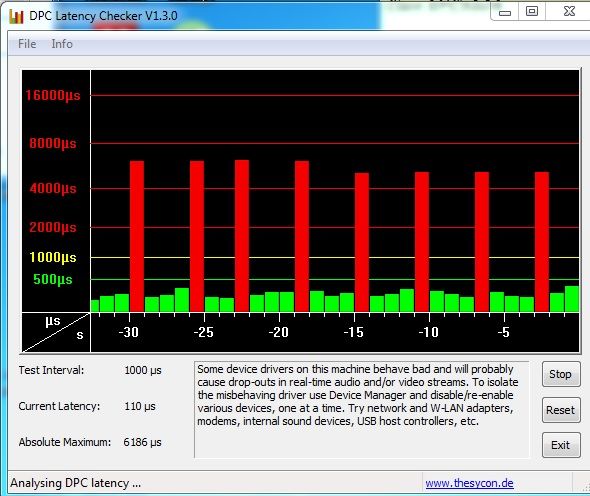This screenshot has height=496, width=590.
Task: Close the DPC Latency Checker window
Action: [x=569, y=12]
